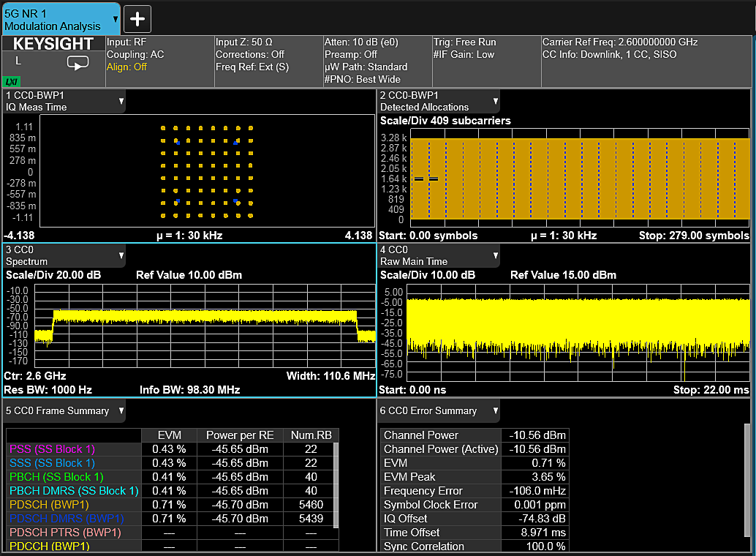Expand the CC0 Frame Summary dropdown
This screenshot has height=556, width=756.
121,411
